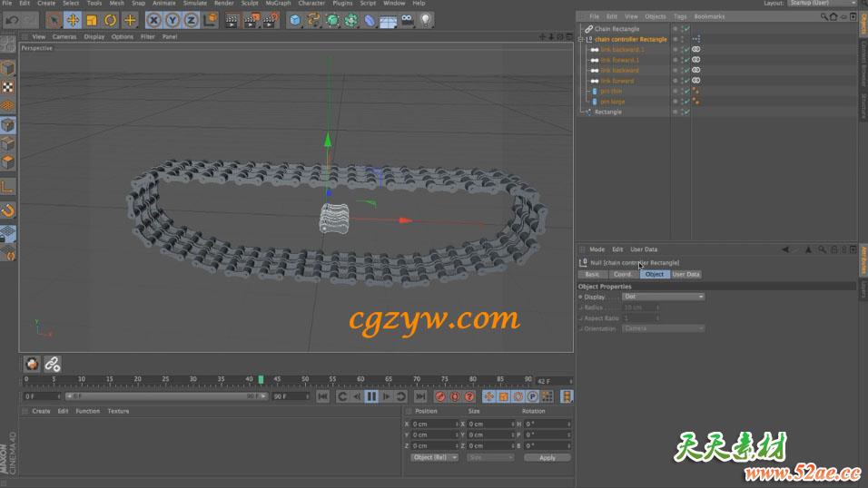Open the timeline film strip icon

(567, 396)
